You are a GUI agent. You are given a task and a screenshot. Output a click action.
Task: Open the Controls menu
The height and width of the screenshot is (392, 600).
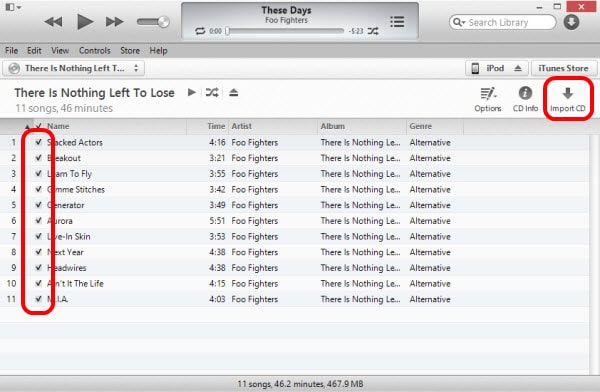pyautogui.click(x=95, y=51)
